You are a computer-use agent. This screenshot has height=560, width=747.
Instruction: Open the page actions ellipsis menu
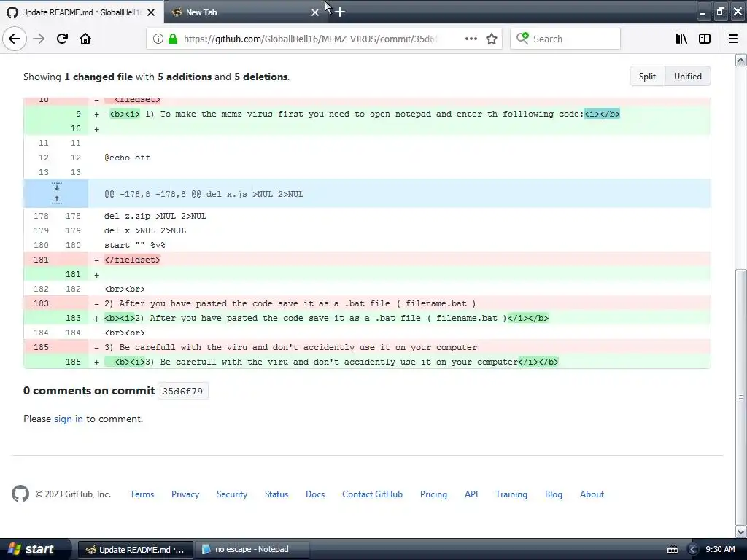(x=471, y=39)
